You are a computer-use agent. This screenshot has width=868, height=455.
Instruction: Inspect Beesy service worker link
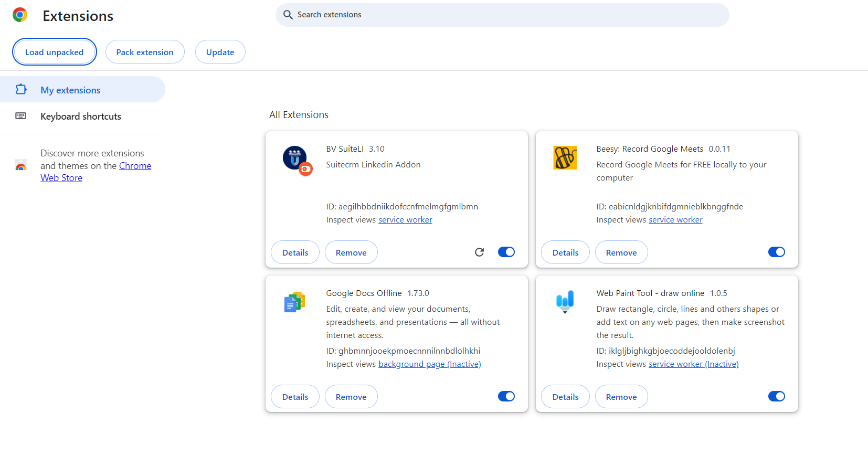click(x=675, y=220)
